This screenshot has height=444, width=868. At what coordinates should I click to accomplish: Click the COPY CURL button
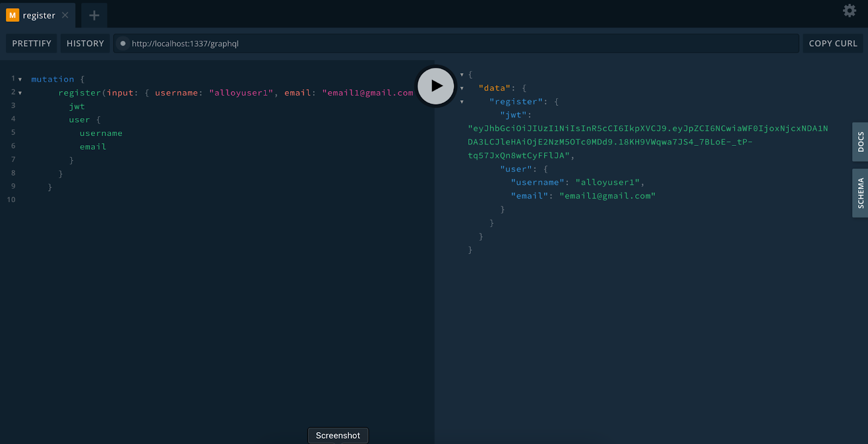[x=833, y=43]
